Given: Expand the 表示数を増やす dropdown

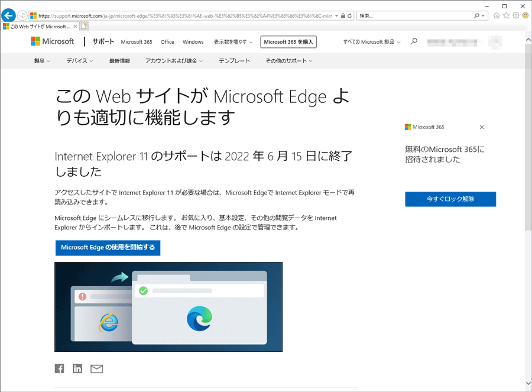Looking at the screenshot, I should coord(233,42).
